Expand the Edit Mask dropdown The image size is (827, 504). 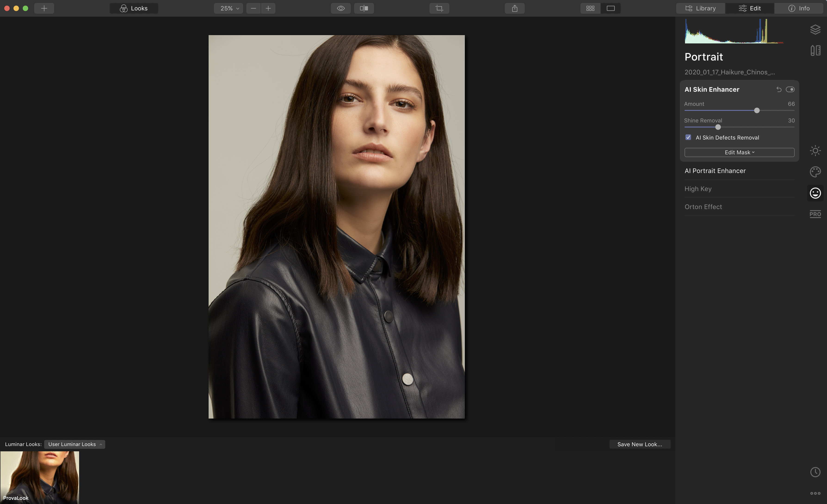pyautogui.click(x=739, y=153)
